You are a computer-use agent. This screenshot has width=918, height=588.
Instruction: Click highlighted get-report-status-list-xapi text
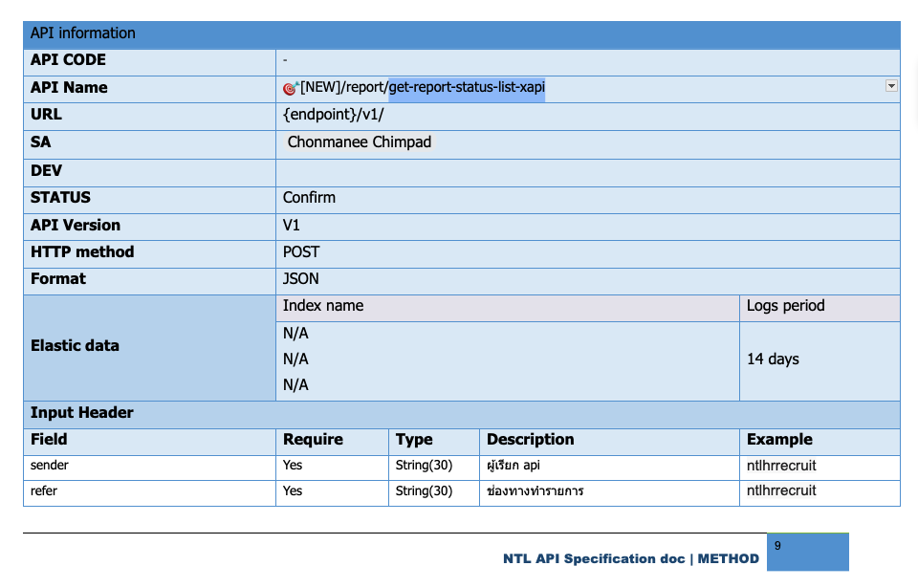coord(466,88)
